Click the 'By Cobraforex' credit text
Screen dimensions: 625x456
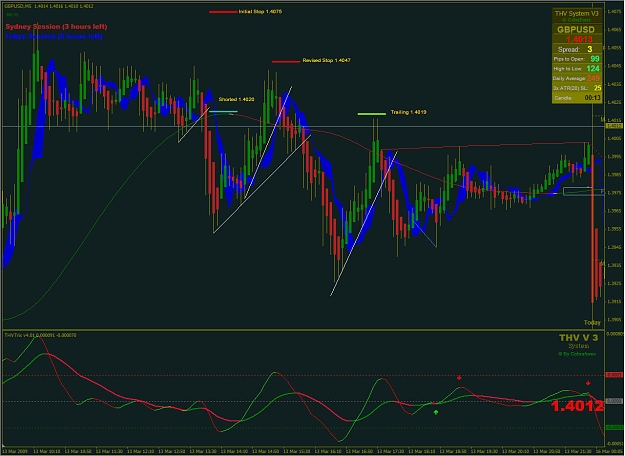[x=577, y=354]
